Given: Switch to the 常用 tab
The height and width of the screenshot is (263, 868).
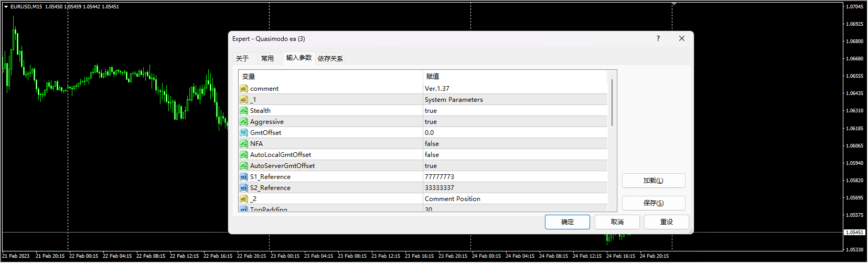Looking at the screenshot, I should coord(267,58).
